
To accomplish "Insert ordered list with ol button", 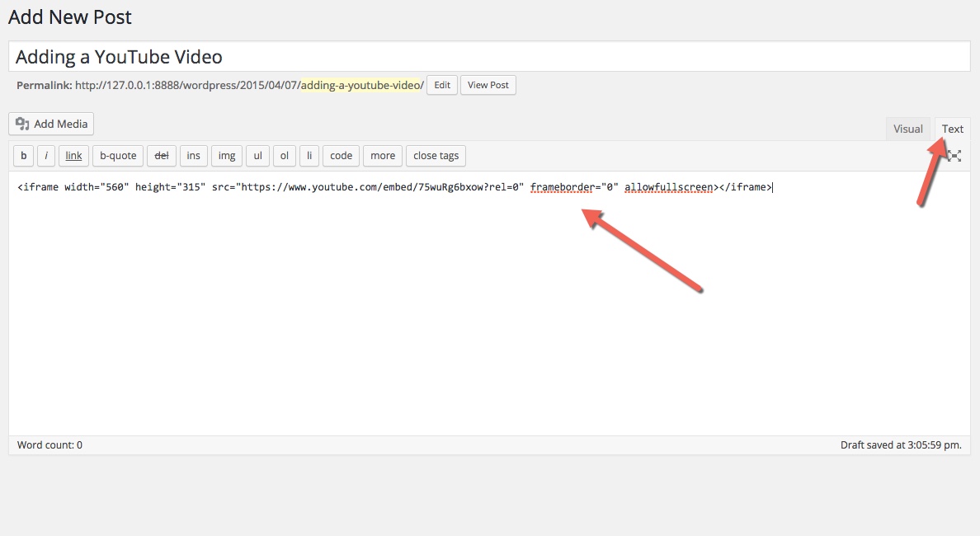I will click(285, 155).
